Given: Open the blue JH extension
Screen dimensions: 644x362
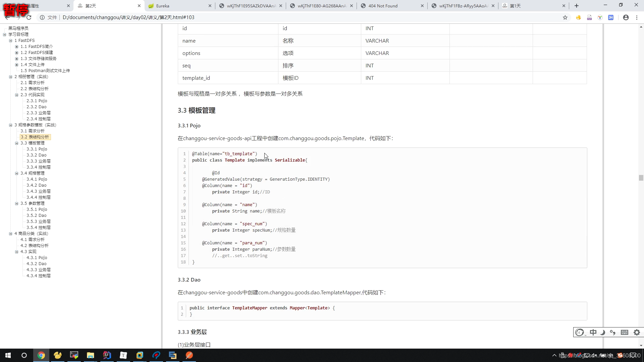Looking at the screenshot, I should pyautogui.click(x=611, y=17).
